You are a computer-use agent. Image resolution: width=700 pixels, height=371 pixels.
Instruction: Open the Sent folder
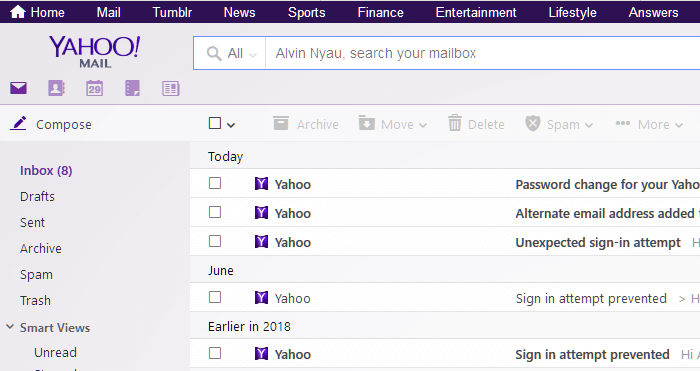32,222
